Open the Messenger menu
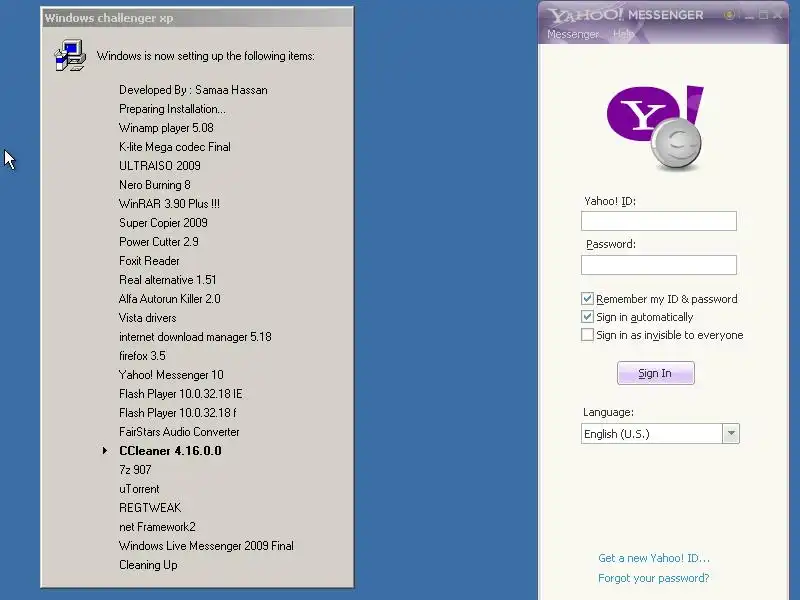Image resolution: width=800 pixels, height=600 pixels. (572, 34)
